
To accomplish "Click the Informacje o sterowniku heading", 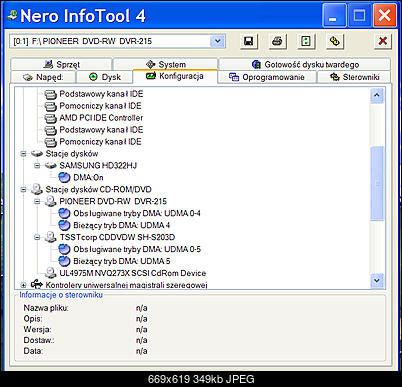I will tap(61, 295).
